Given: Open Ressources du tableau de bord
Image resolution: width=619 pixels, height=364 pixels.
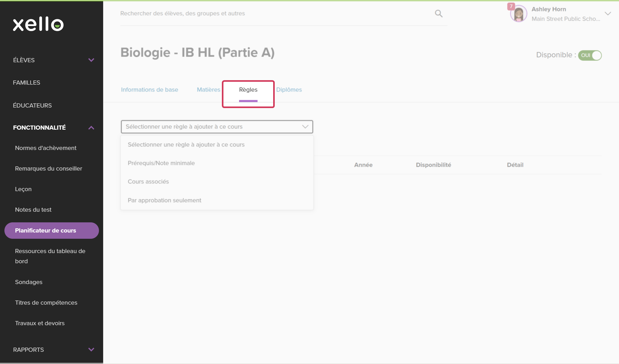Looking at the screenshot, I should tap(50, 256).
